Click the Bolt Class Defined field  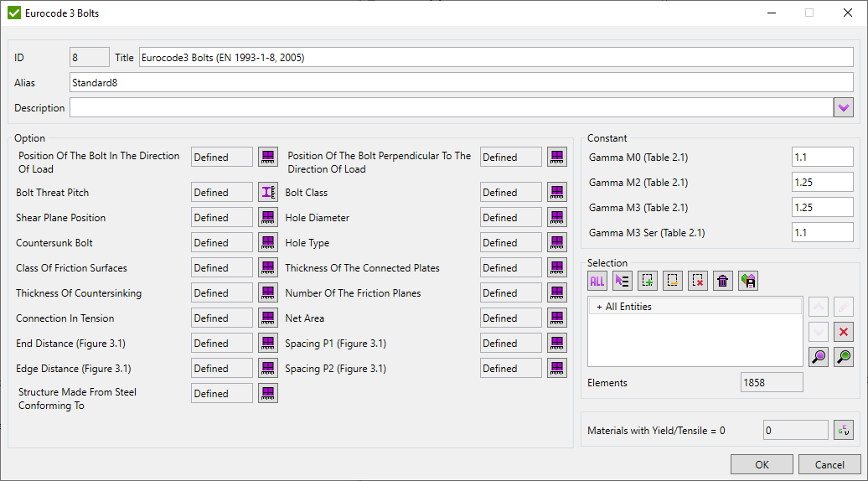(511, 192)
